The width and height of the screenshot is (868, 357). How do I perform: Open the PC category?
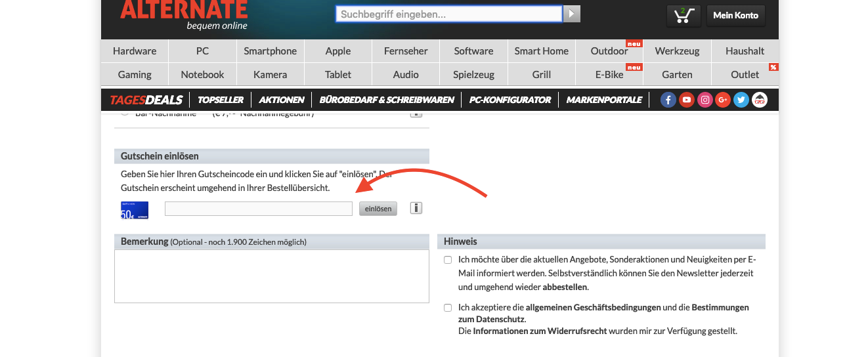tap(202, 51)
